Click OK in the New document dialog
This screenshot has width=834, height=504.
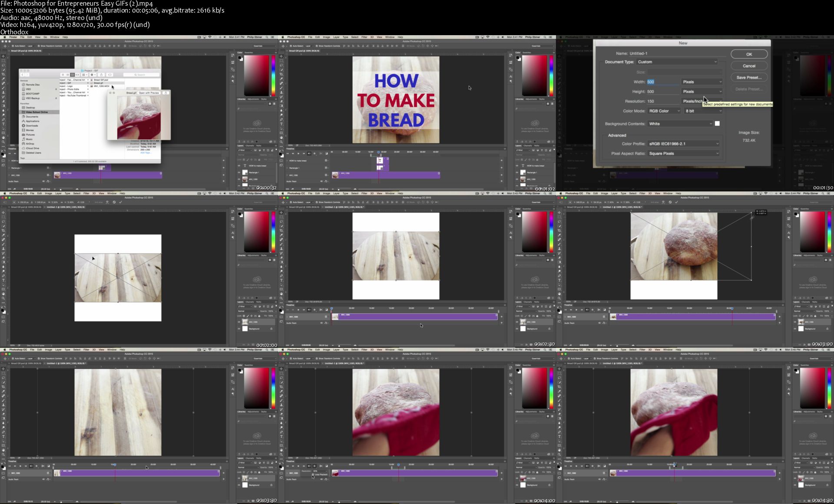pos(749,54)
